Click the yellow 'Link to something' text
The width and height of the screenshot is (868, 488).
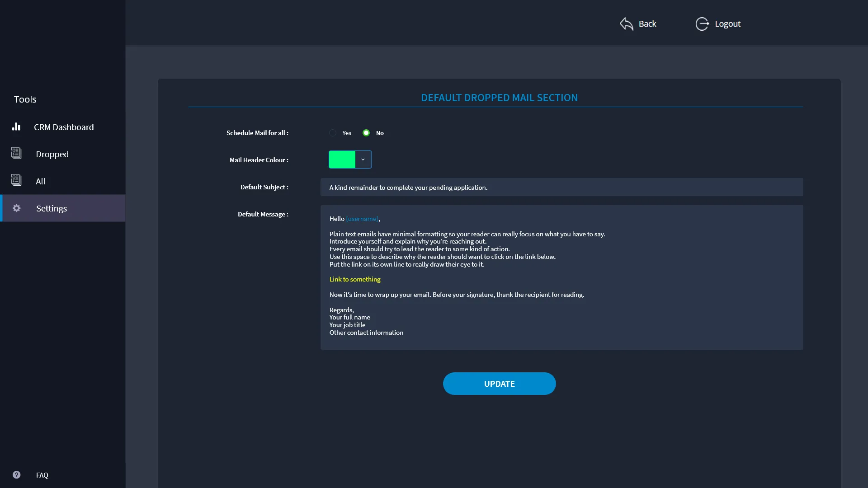355,279
